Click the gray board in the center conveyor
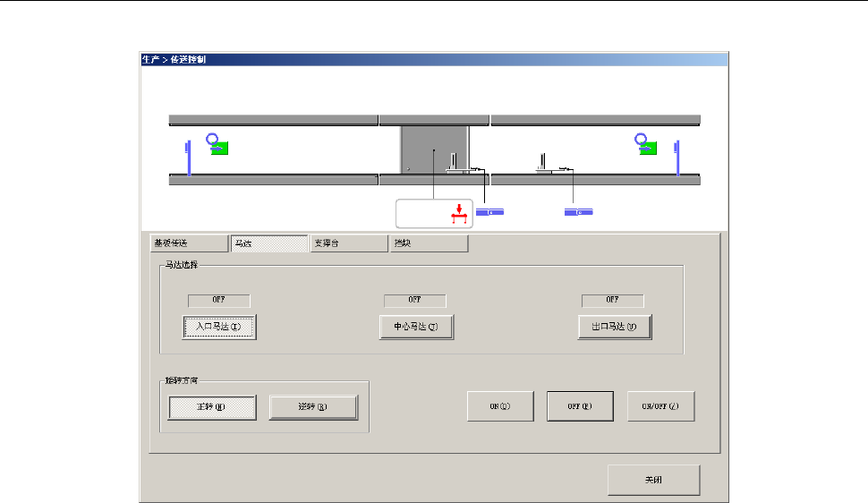This screenshot has height=503, width=868. tap(434, 149)
